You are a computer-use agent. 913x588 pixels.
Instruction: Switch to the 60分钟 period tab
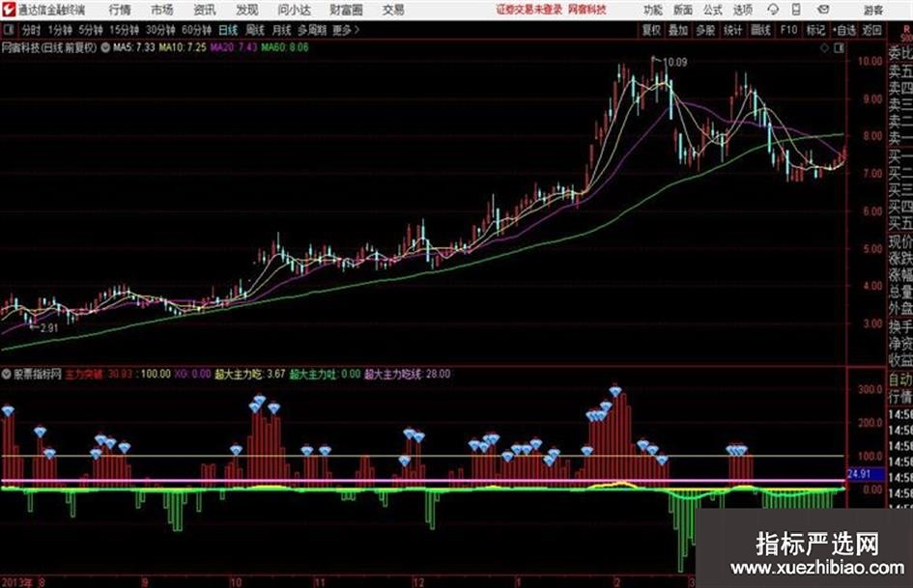[x=196, y=30]
